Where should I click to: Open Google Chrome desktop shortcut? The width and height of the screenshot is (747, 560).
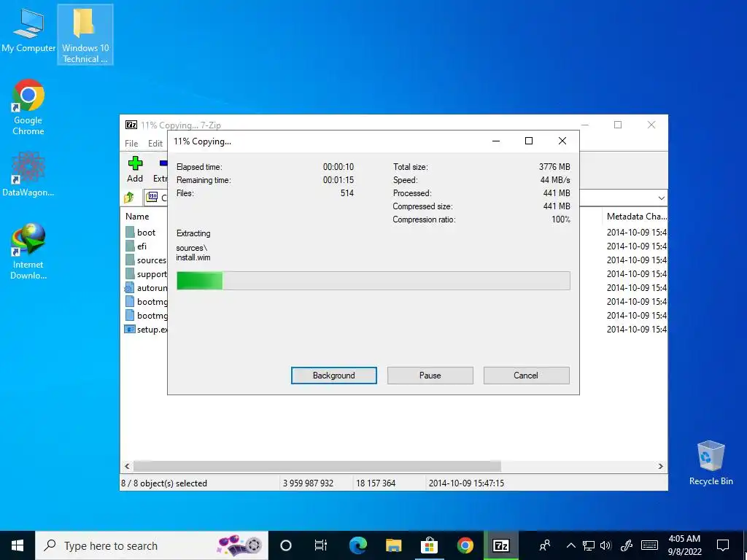click(x=28, y=107)
